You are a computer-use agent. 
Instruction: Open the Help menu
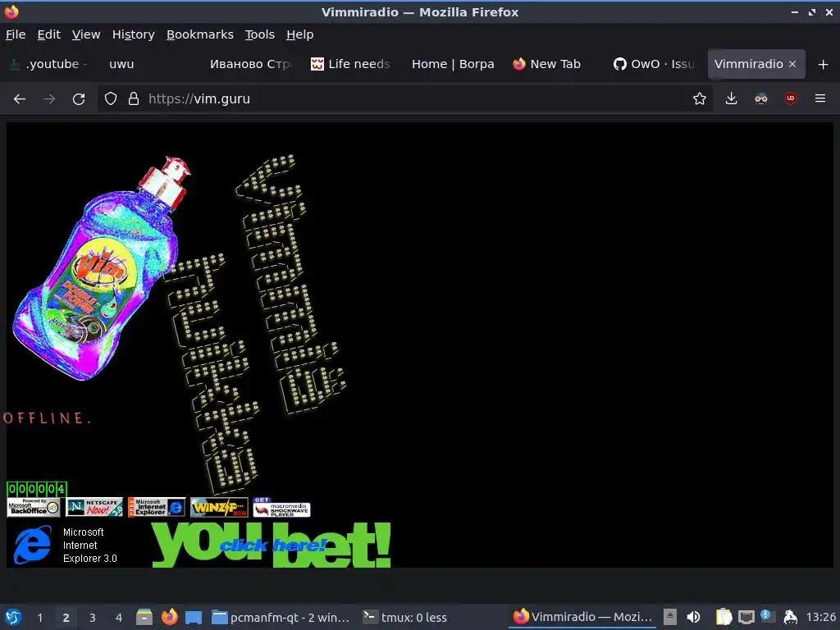(x=299, y=34)
